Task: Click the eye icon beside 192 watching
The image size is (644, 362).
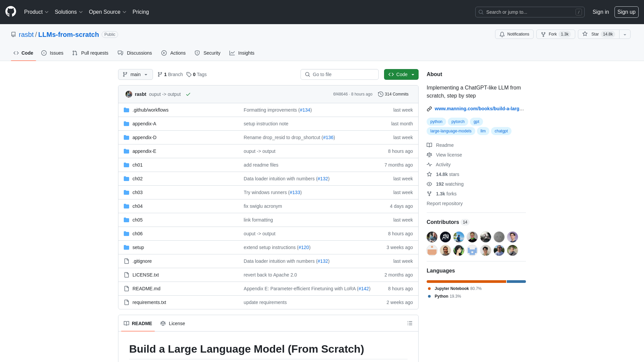Action: pyautogui.click(x=429, y=184)
